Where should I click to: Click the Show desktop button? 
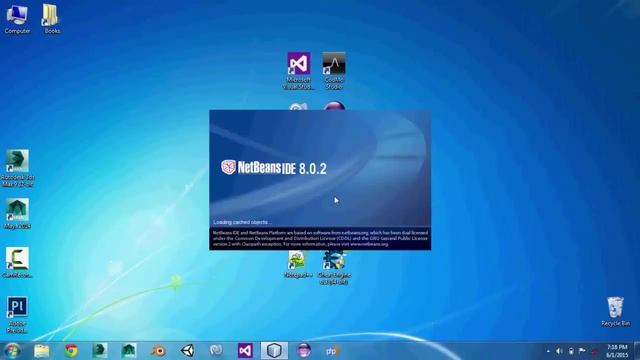point(637,351)
